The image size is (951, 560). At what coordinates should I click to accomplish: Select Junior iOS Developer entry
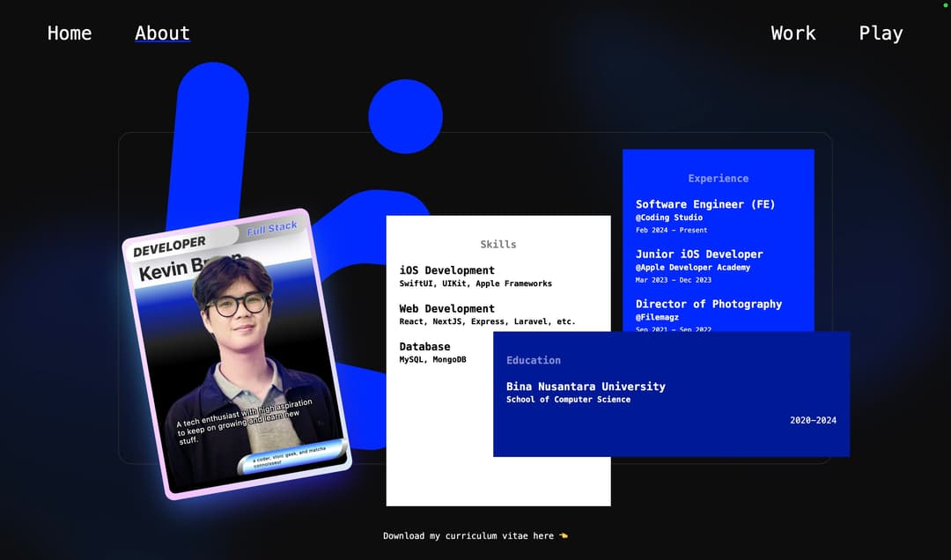pyautogui.click(x=699, y=254)
